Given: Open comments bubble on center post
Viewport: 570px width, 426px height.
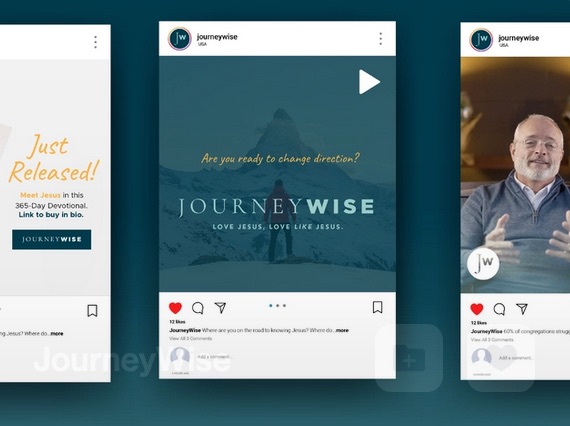Looking at the screenshot, I should click(198, 308).
